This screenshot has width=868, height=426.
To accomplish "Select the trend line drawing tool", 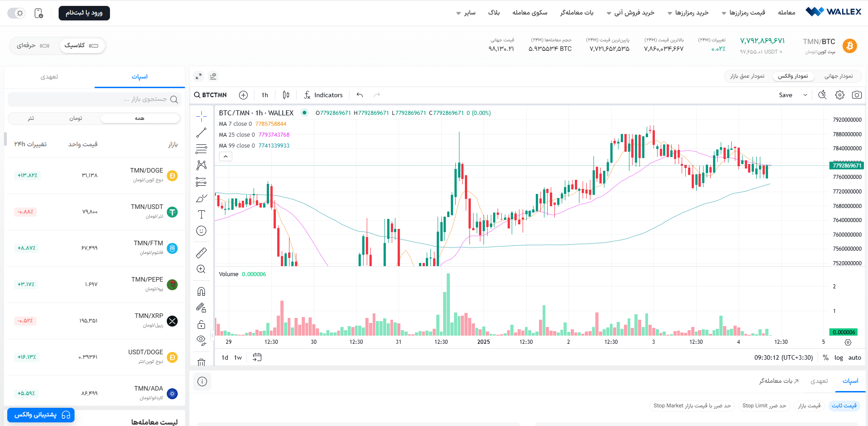I will (x=201, y=133).
